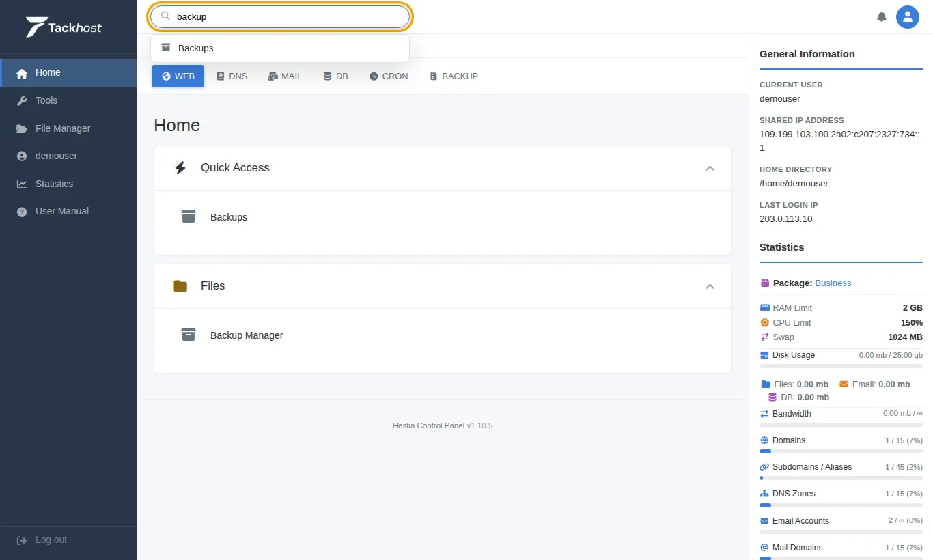Click the Hestia Control Panel footer text
The height and width of the screenshot is (560, 933).
428,425
